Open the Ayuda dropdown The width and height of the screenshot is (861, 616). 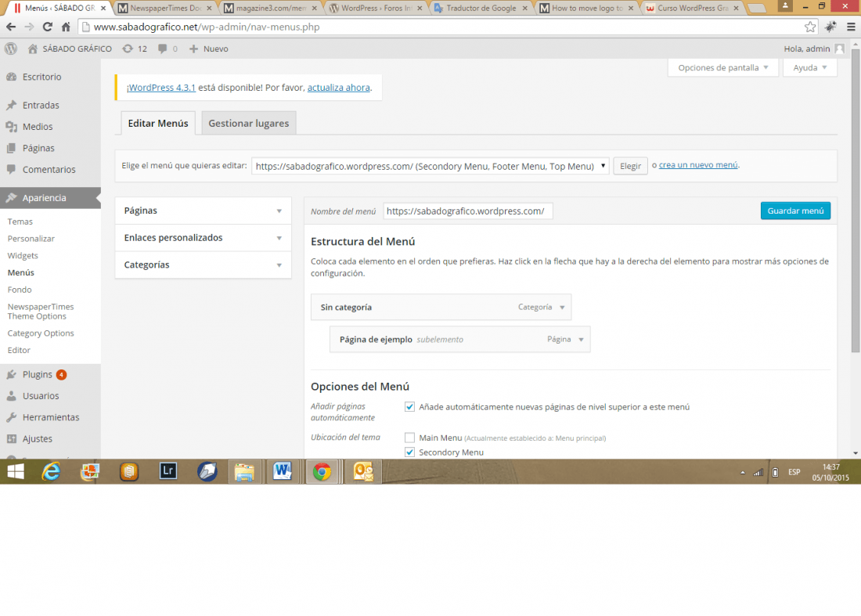(810, 67)
